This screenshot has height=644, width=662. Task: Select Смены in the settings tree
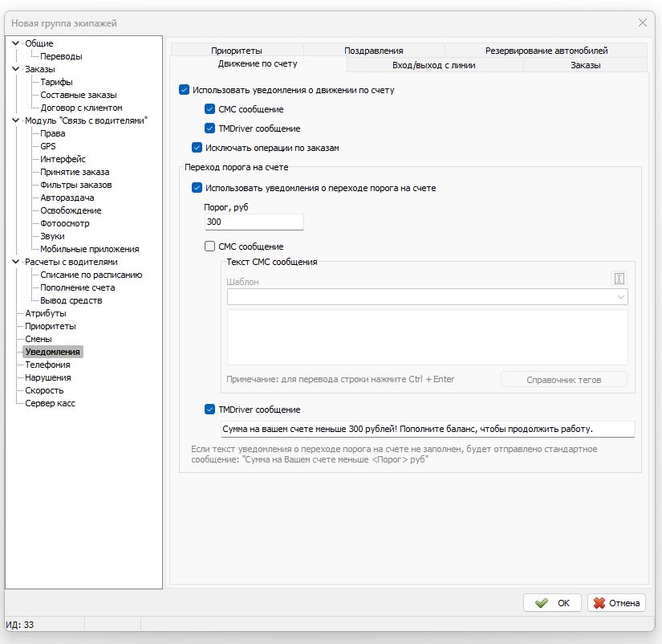39,339
